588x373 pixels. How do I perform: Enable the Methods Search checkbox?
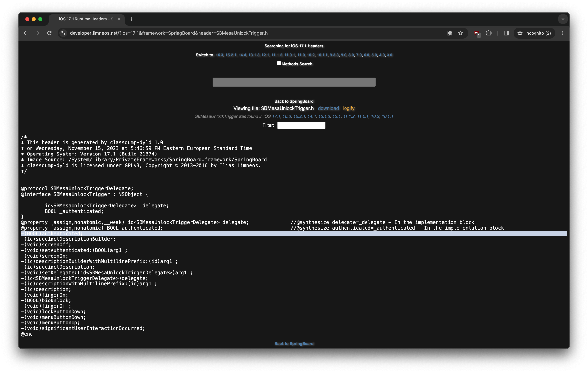(279, 63)
